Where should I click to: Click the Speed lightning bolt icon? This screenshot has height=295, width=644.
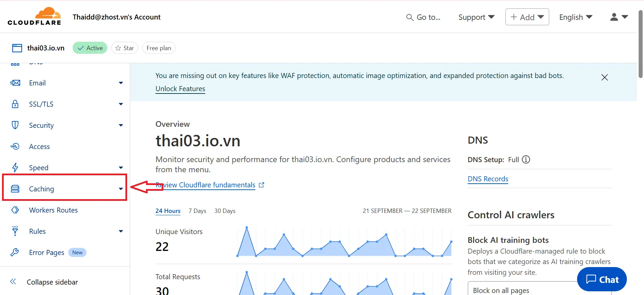point(15,168)
